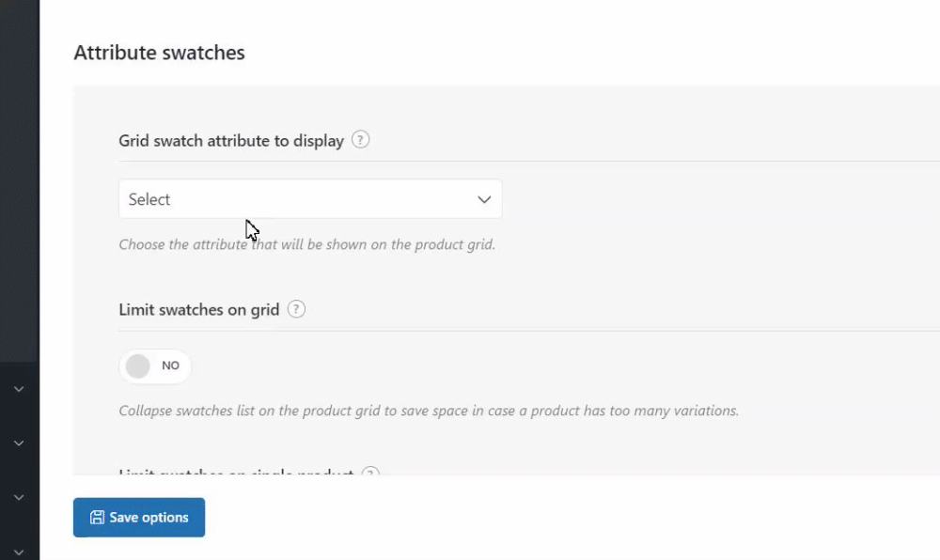The width and height of the screenshot is (940, 560).
Task: Click the floppy disk icon in Save options
Action: coord(97,518)
